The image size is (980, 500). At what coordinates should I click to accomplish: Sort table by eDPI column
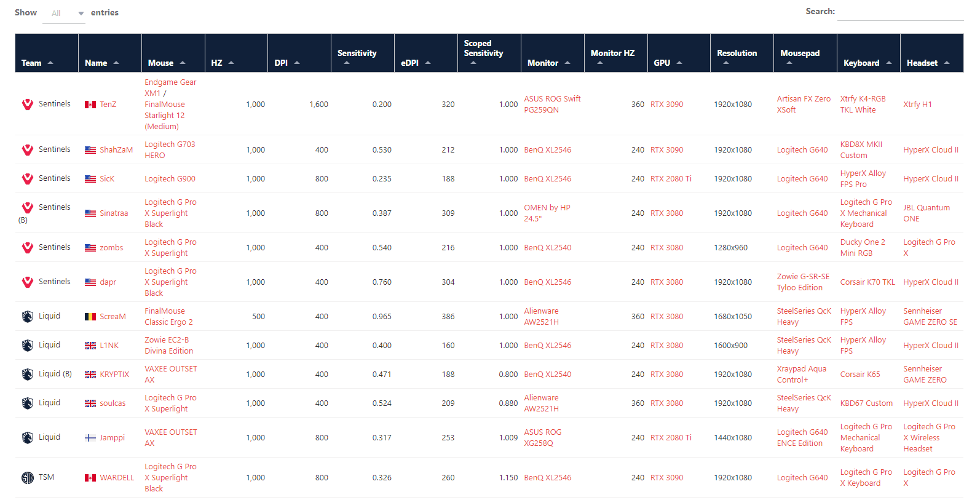(x=426, y=53)
